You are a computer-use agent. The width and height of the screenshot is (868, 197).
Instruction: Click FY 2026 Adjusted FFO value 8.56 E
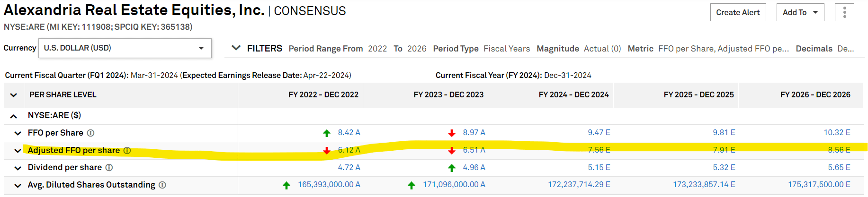[839, 150]
